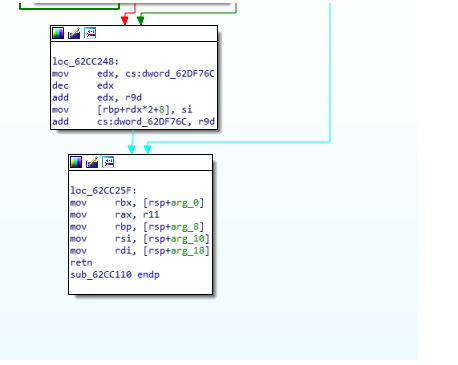Click dword_62DF76C in the add instruction
458x365 pixels.
tap(150, 122)
